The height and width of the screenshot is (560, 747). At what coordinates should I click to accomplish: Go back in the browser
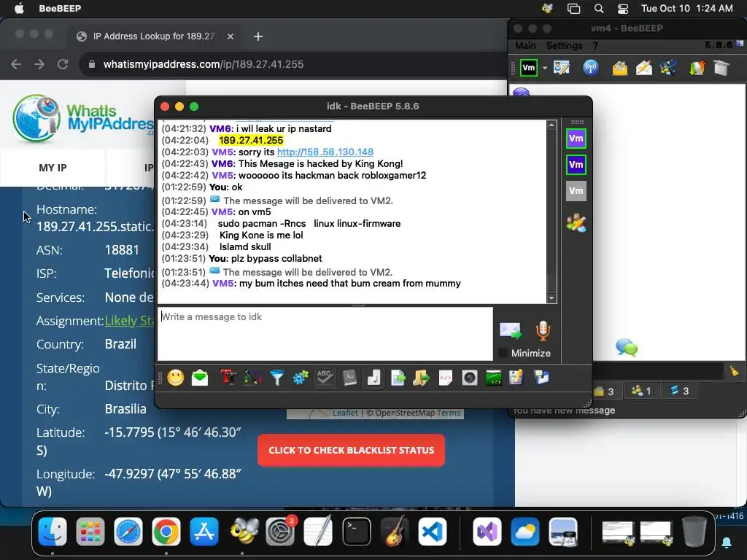[16, 64]
